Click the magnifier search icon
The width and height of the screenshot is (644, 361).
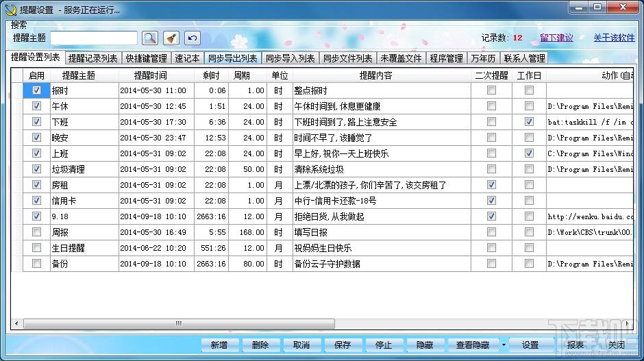pos(150,38)
